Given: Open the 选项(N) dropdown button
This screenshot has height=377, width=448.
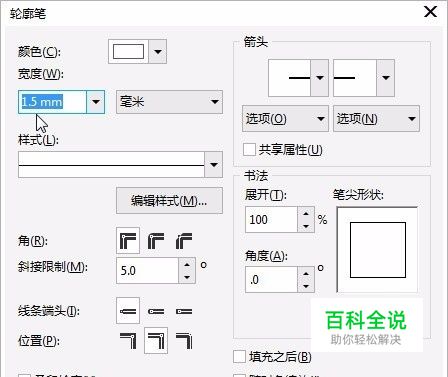Looking at the screenshot, I should pos(376,119).
